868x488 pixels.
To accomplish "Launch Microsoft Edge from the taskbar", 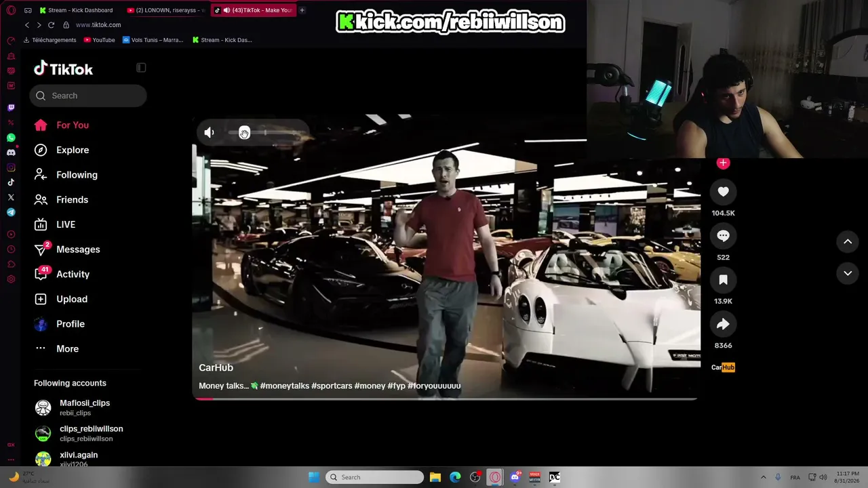I will pos(455,477).
